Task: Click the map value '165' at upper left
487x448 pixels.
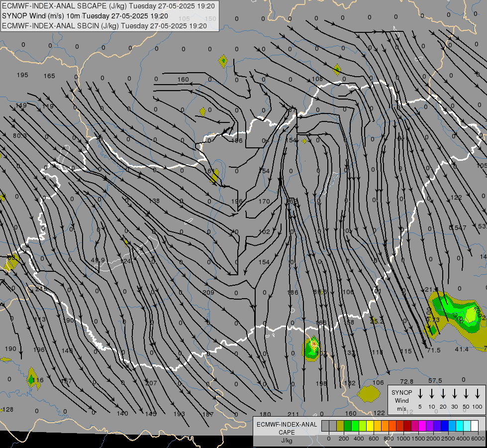Action: [49, 76]
